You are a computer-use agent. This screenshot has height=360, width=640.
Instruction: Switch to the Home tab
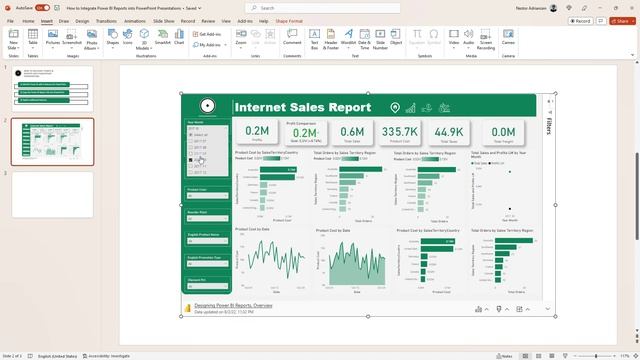(x=28, y=21)
